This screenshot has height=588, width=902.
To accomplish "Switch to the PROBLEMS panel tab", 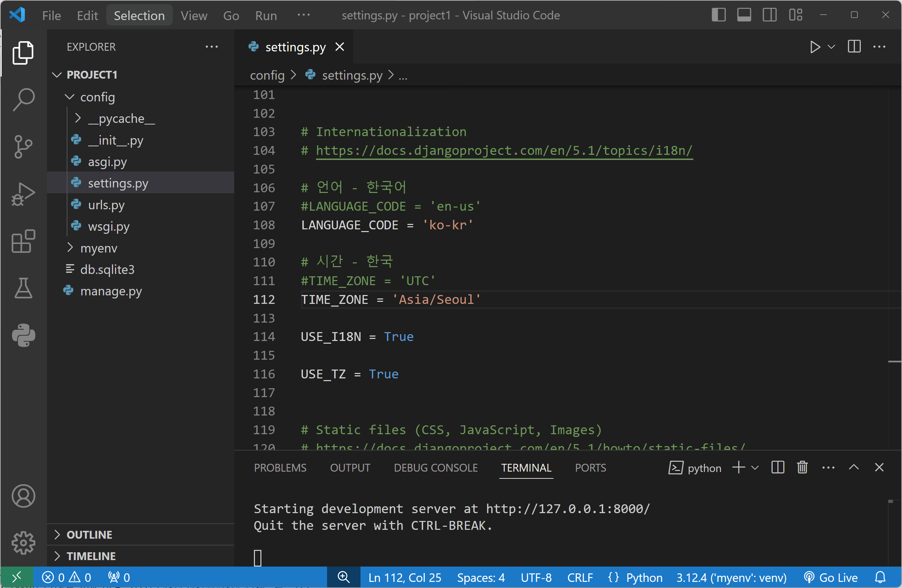I will (x=280, y=468).
